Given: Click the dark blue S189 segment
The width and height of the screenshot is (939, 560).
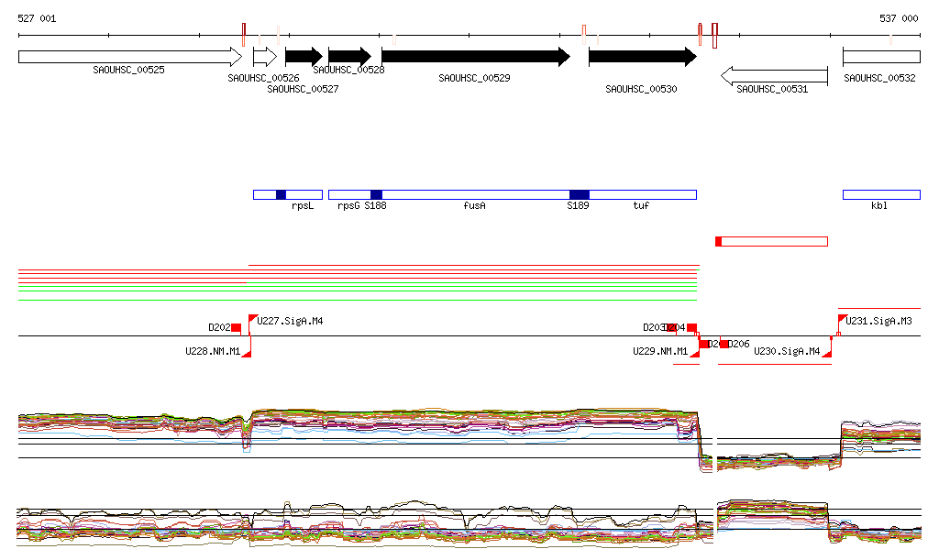Looking at the screenshot, I should (580, 194).
